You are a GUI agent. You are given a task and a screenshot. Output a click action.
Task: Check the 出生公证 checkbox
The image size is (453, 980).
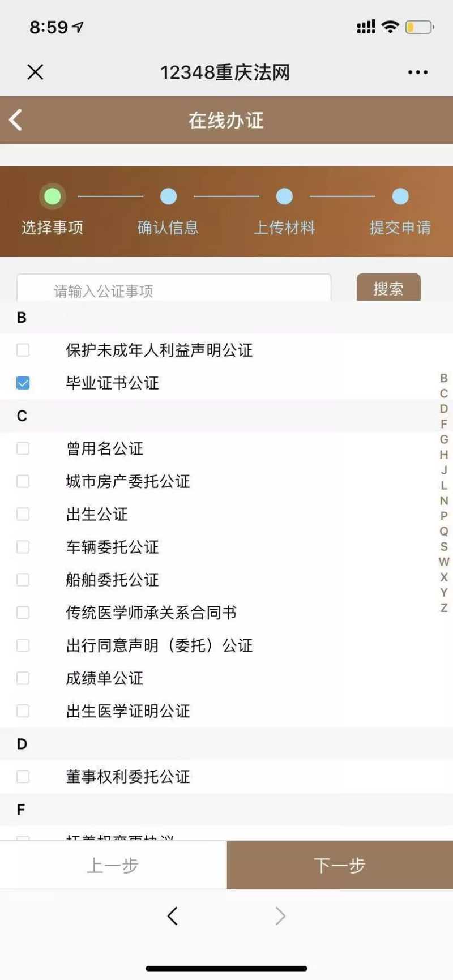tap(23, 514)
